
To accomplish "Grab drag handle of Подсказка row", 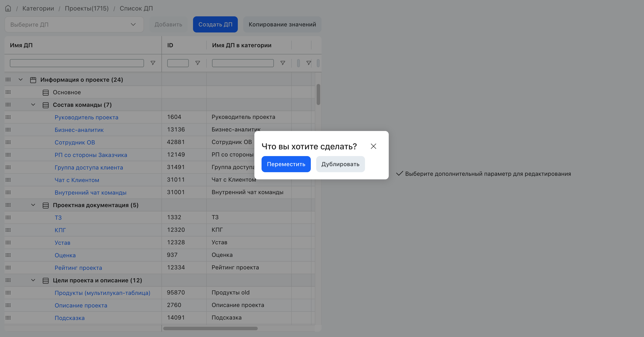I will [x=8, y=318].
